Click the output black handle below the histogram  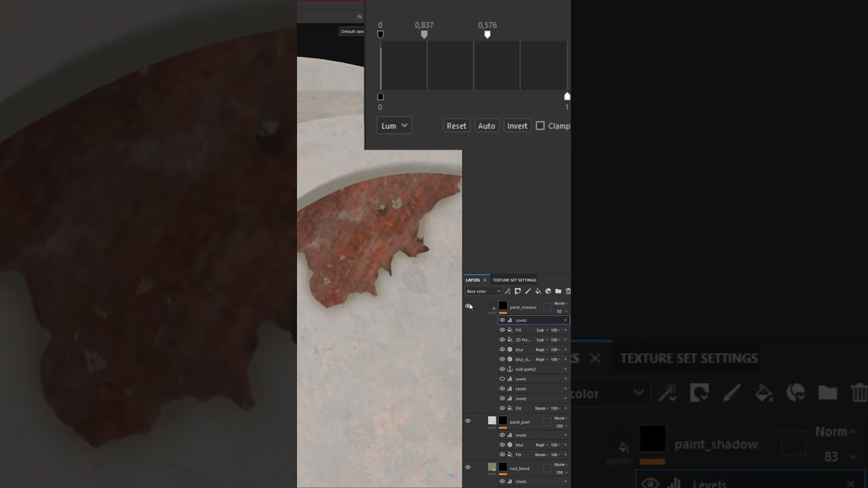[380, 96]
